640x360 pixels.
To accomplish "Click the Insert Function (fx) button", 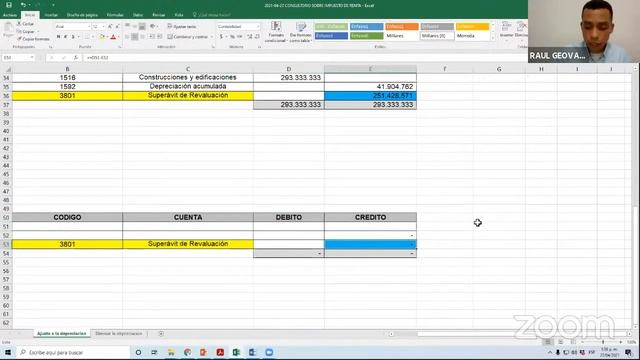I will 76,58.
